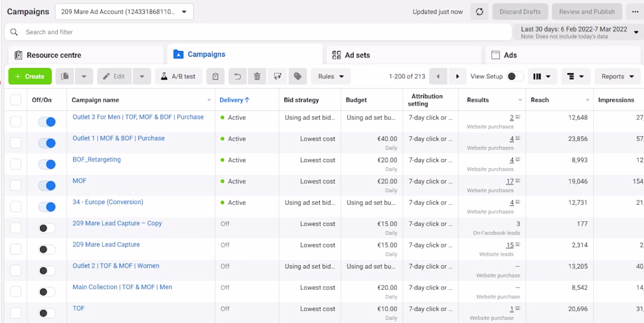Open the Campaign name column menu arrow
The image size is (644, 323).
[x=209, y=100]
